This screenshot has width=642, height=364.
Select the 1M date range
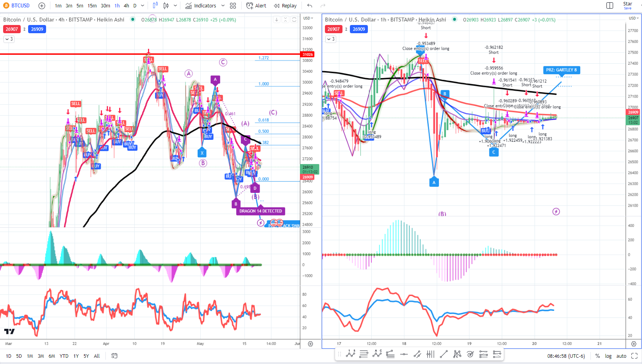click(x=30, y=356)
